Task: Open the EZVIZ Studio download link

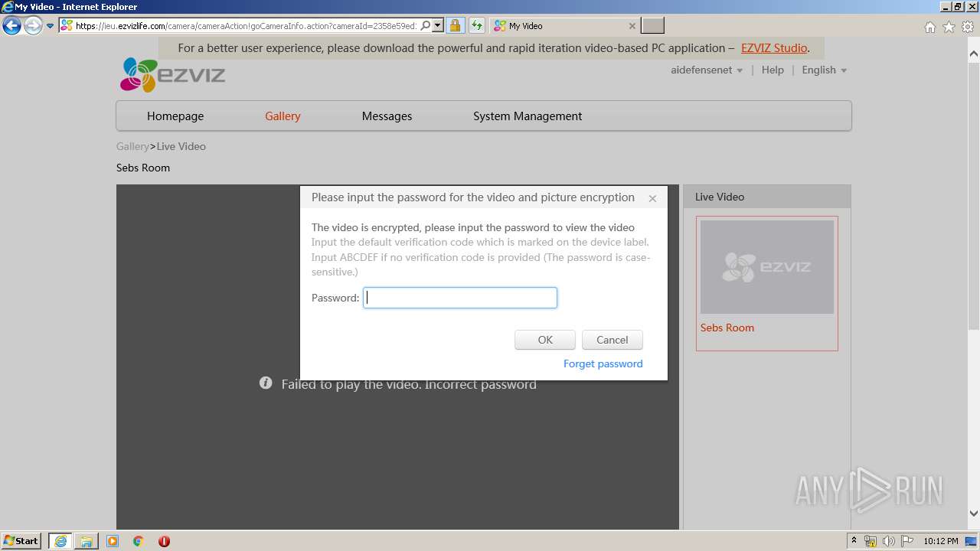Action: pos(774,47)
